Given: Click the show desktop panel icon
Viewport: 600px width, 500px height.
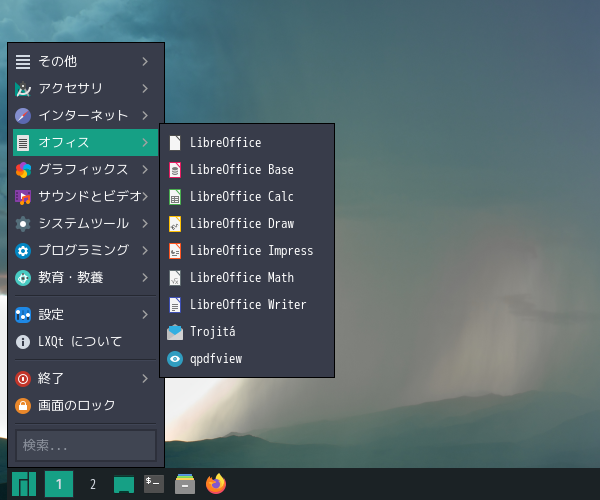Looking at the screenshot, I should click(124, 484).
